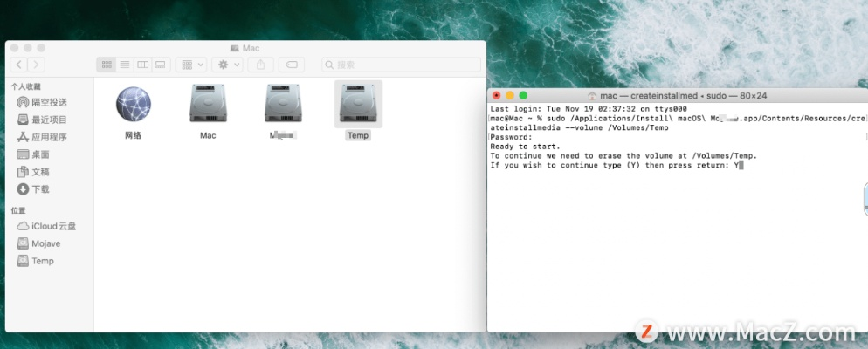Click the Finder 搜索 search field
Image resolution: width=868 pixels, height=349 pixels.
click(401, 65)
